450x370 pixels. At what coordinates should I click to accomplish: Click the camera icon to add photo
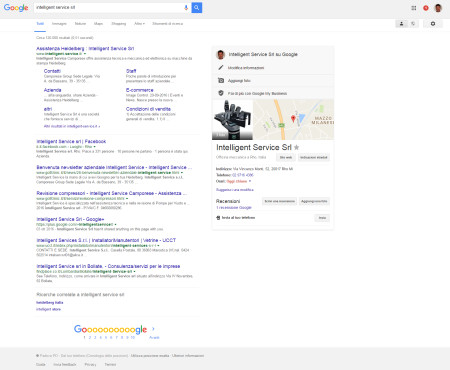[221, 80]
